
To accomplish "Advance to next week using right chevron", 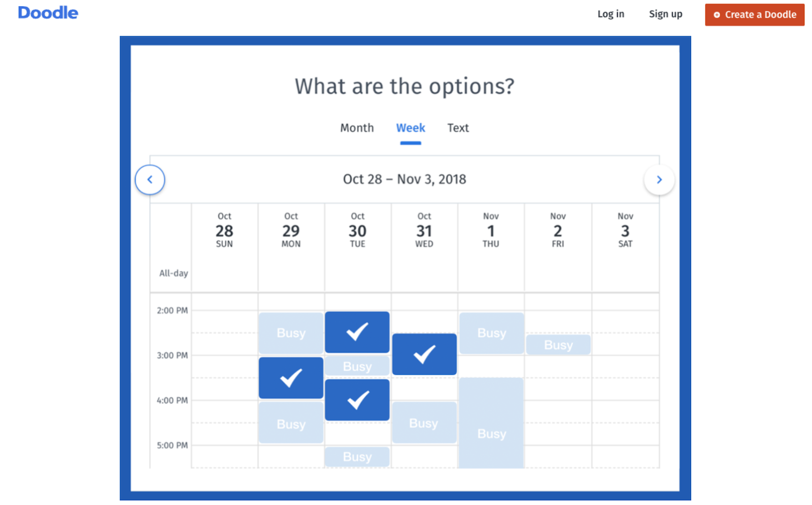I will point(659,179).
